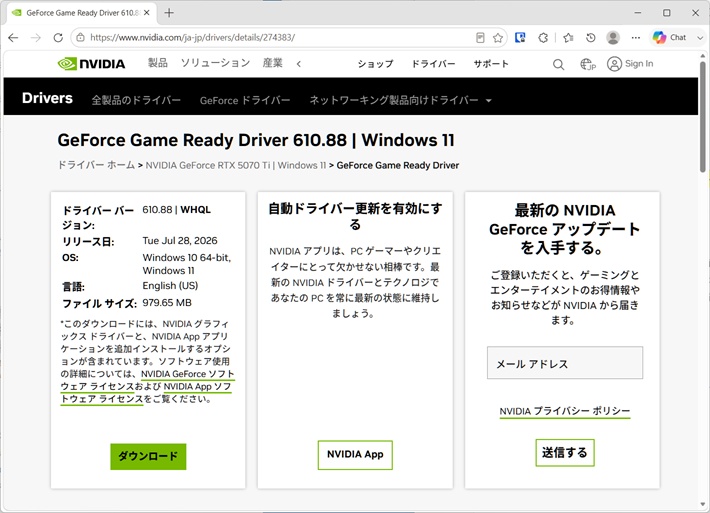Go to ショップ

[x=375, y=64]
